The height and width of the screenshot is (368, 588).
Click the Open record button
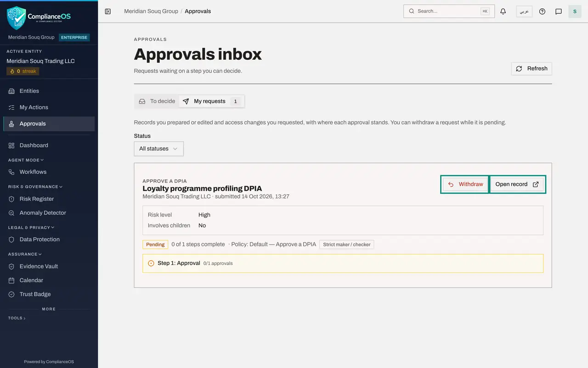[x=517, y=184]
